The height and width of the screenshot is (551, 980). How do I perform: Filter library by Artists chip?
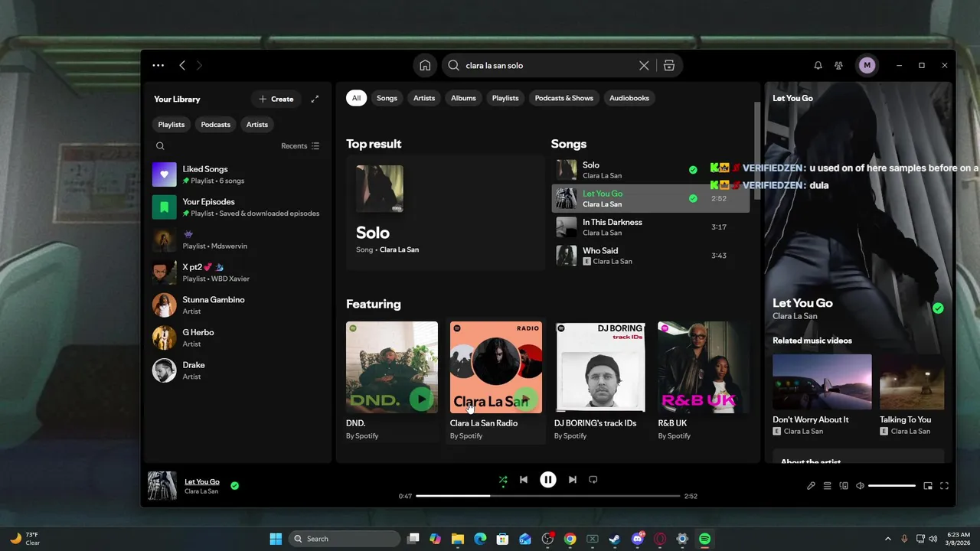point(257,124)
